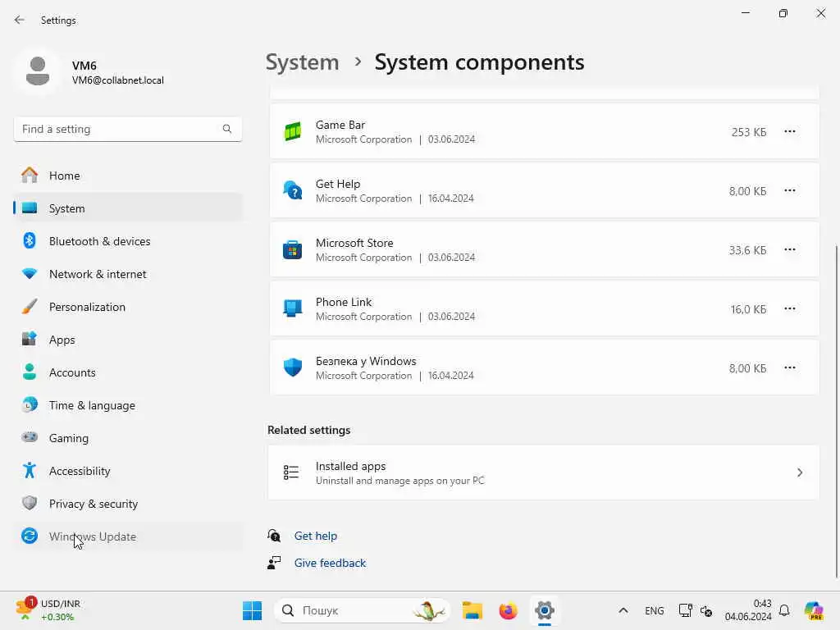Viewport: 840px width, 630px height.
Task: Launch Firefox from the taskbar
Action: (508, 610)
